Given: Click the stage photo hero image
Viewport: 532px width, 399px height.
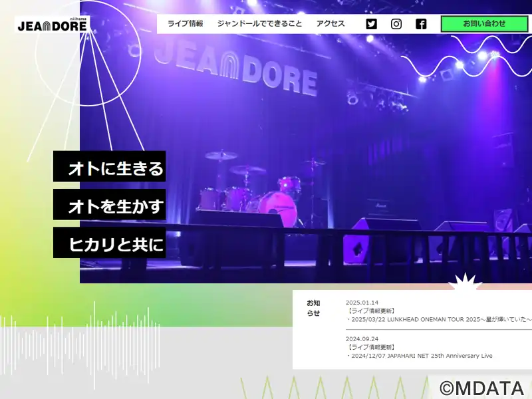Looking at the screenshot, I should click(306, 142).
